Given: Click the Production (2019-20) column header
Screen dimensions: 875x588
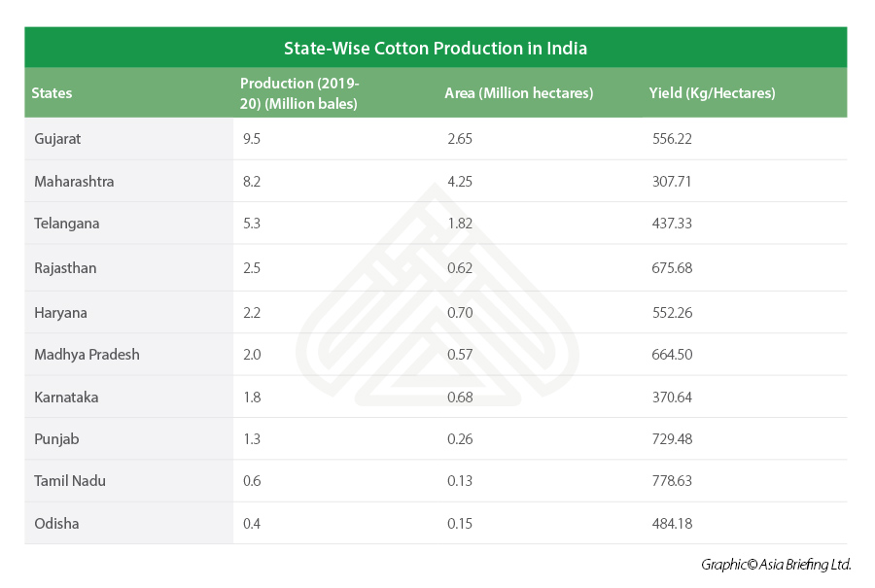Looking at the screenshot, I should pyautogui.click(x=299, y=93).
